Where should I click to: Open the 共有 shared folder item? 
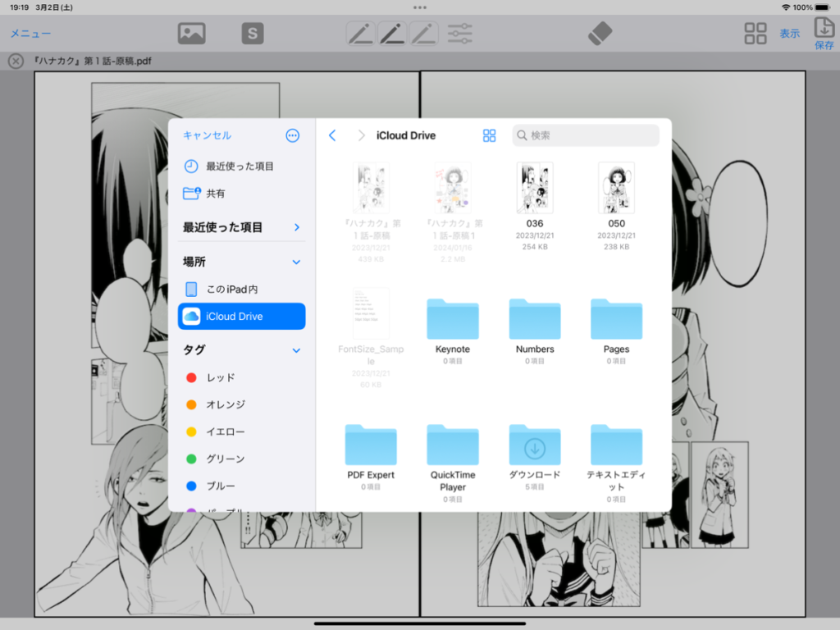(242, 194)
